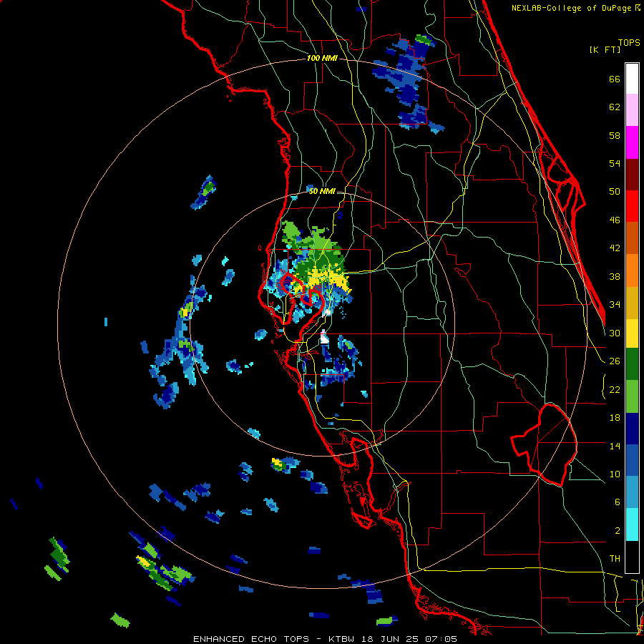Select the legend value 2
644x644 pixels.
[x=618, y=531]
